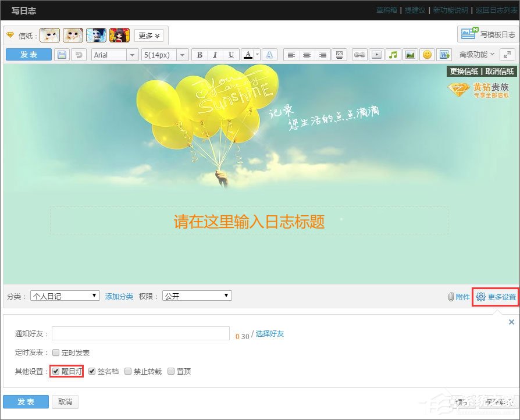Enable the 禁止转载 checkbox
The width and height of the screenshot is (520, 420).
point(128,371)
